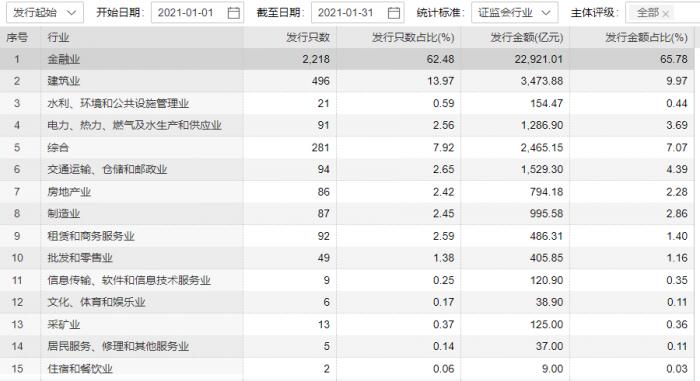Click the start date field 2021-01-01
This screenshot has height=381, width=700.
(x=197, y=13)
